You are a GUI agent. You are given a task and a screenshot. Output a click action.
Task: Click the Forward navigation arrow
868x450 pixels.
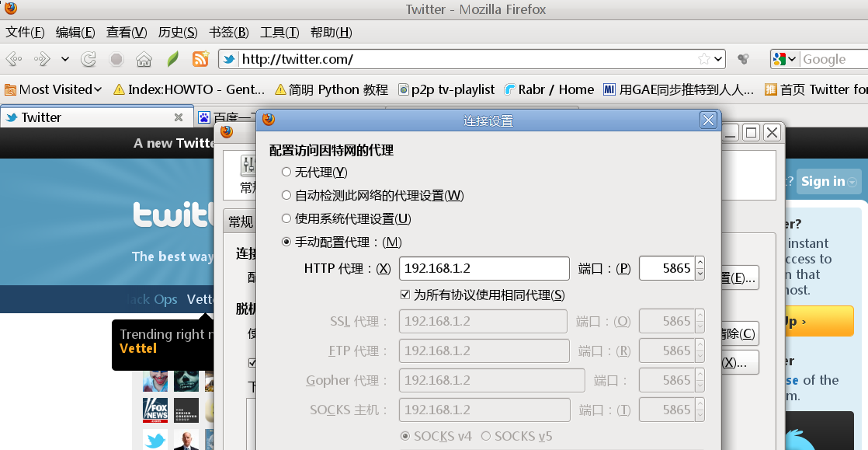(41, 59)
